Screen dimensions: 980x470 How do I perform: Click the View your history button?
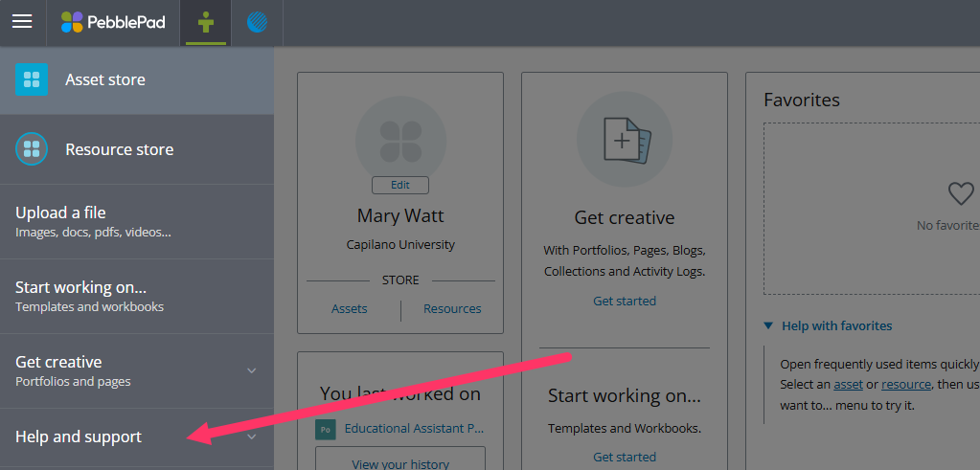(x=400, y=462)
